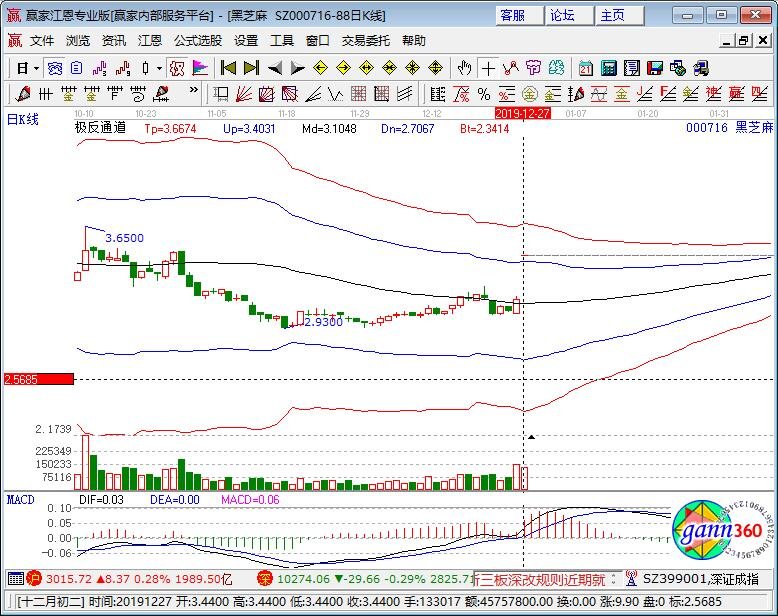
Task: Click yellow diamond vertical expand icon
Action: click(x=435, y=68)
